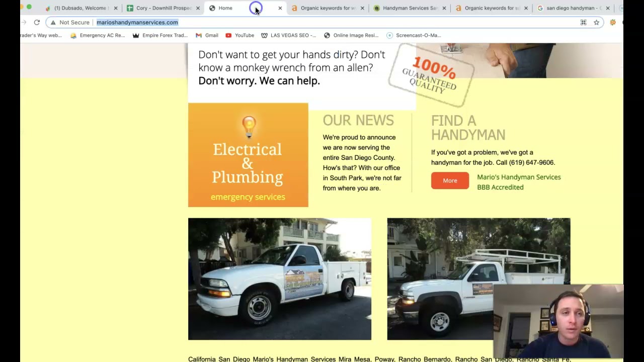Open the Screencast-O-Matic bookmark
This screenshot has width=644, height=362.
(x=414, y=35)
